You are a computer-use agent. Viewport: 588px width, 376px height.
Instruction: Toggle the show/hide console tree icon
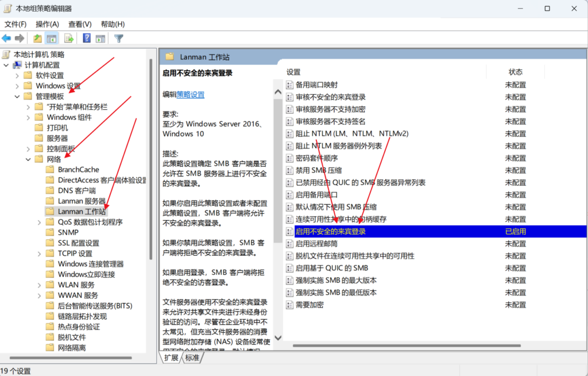tap(52, 39)
